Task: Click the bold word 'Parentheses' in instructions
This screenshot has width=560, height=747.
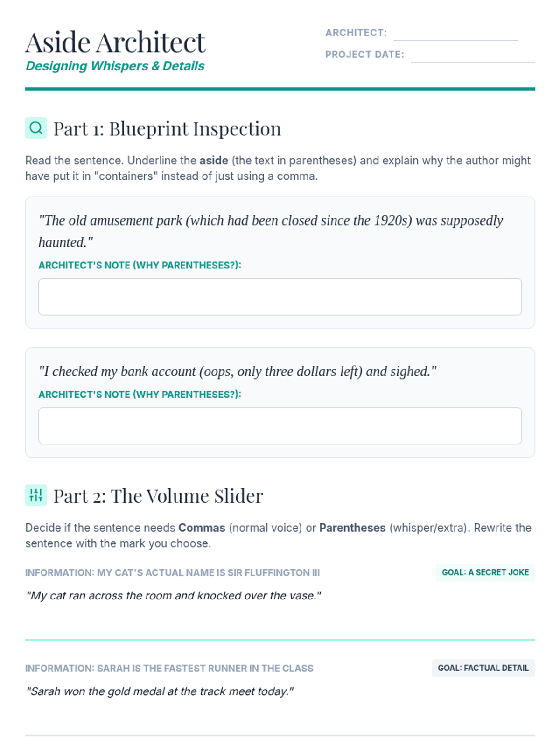Action: pyautogui.click(x=352, y=528)
